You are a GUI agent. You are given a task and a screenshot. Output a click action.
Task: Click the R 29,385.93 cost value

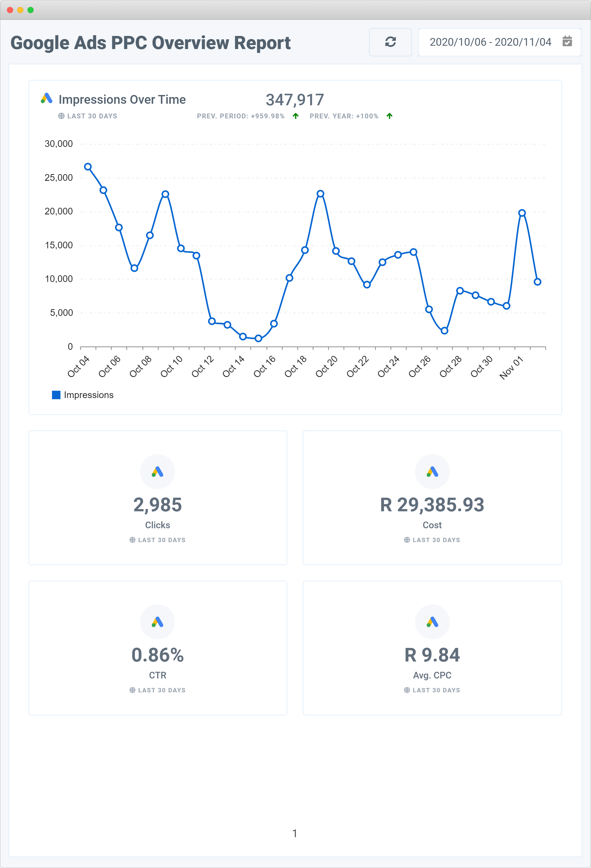(432, 505)
